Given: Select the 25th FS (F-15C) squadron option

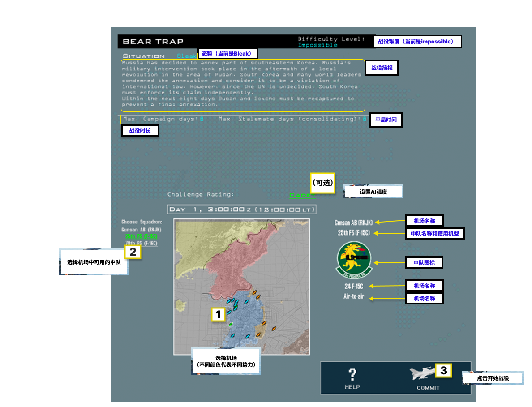Looking at the screenshot, I should tap(141, 236).
